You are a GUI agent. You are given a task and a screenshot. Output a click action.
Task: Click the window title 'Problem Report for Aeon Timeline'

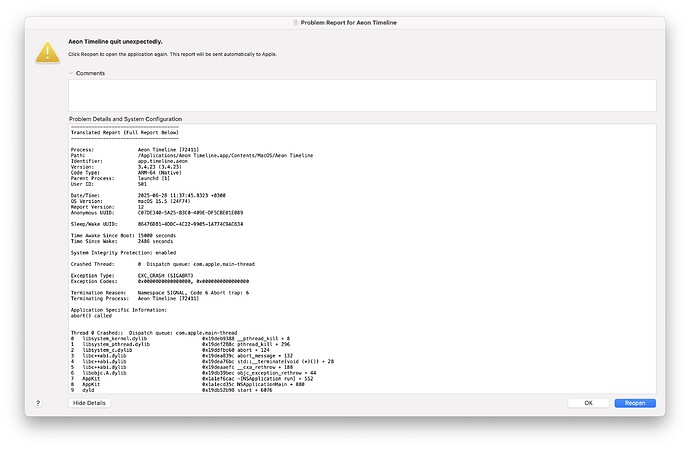click(349, 22)
